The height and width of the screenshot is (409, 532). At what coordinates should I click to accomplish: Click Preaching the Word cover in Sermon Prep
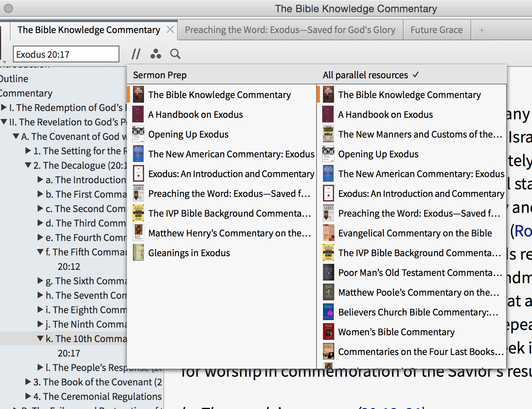click(138, 193)
